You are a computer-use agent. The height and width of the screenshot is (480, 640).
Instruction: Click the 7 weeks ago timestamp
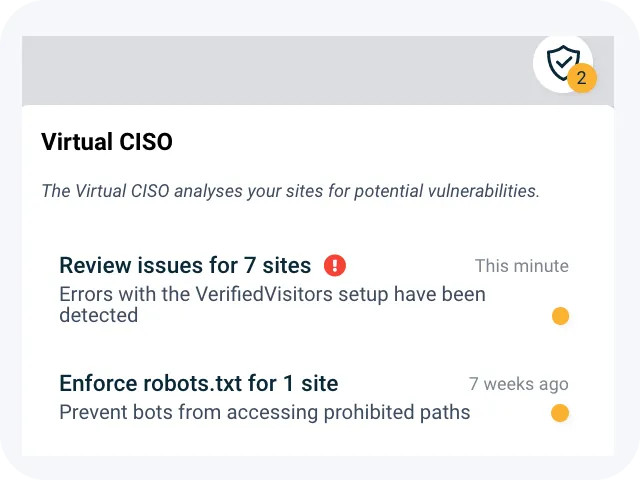[518, 384]
